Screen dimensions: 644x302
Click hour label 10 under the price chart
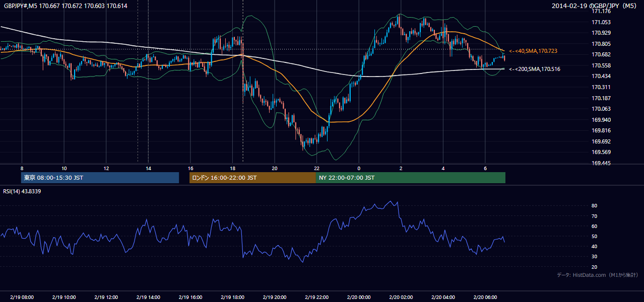pos(64,168)
